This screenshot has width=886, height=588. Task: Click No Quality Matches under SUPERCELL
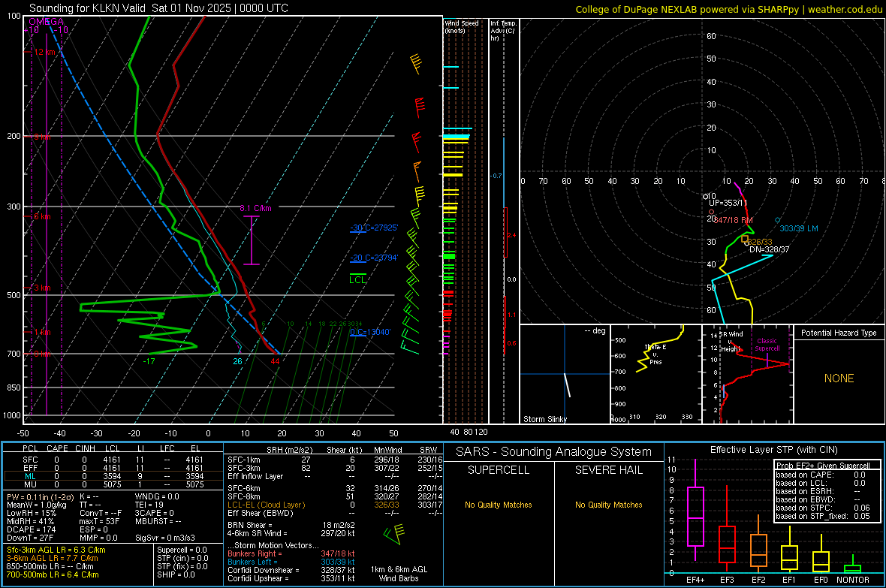(x=499, y=505)
